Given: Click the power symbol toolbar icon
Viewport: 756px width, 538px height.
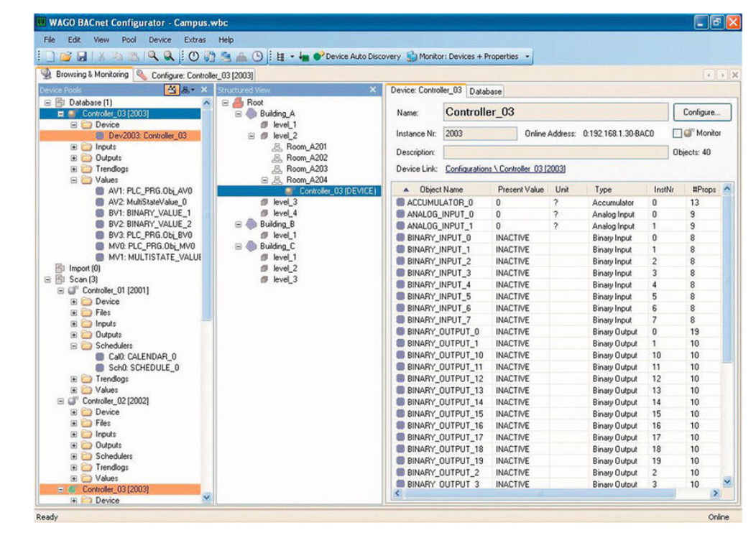Looking at the screenshot, I should [194, 57].
